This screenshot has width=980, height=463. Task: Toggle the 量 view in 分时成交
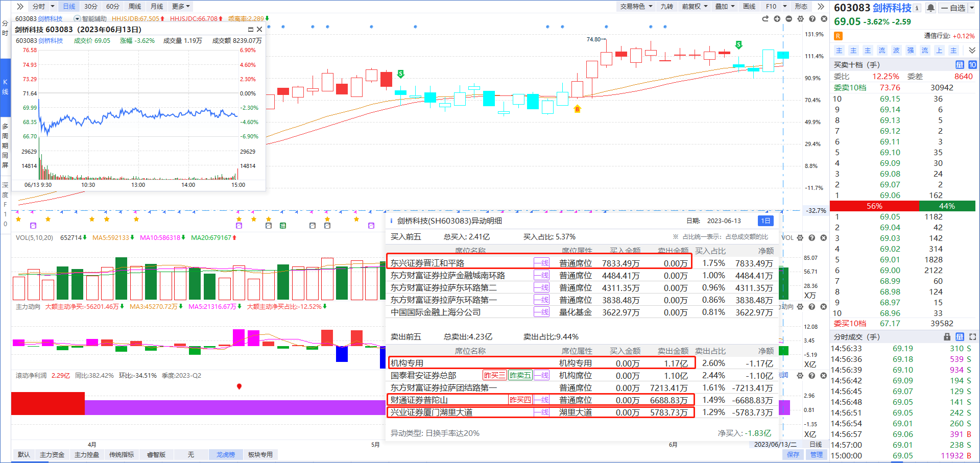click(960, 337)
